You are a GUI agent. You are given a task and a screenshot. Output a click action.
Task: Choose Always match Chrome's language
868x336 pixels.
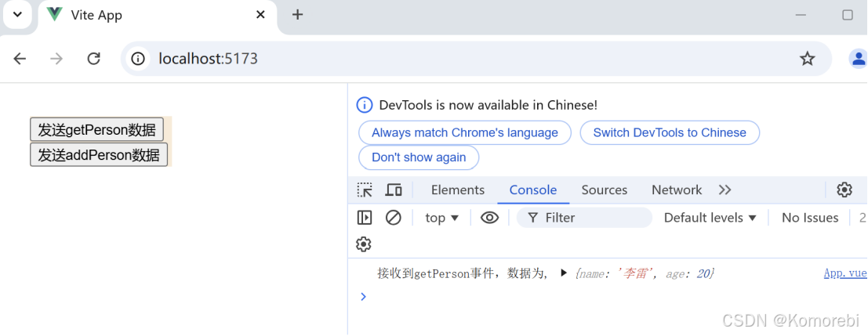(465, 132)
